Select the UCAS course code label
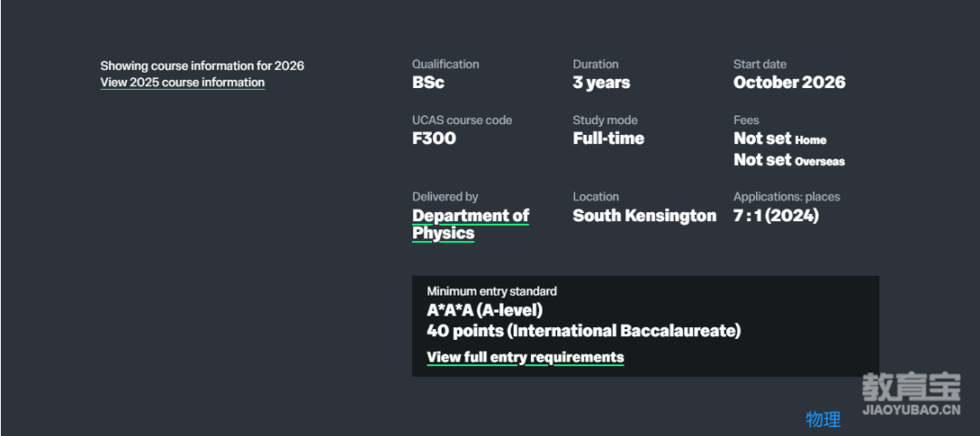Image resolution: width=980 pixels, height=436 pixels. pos(462,120)
